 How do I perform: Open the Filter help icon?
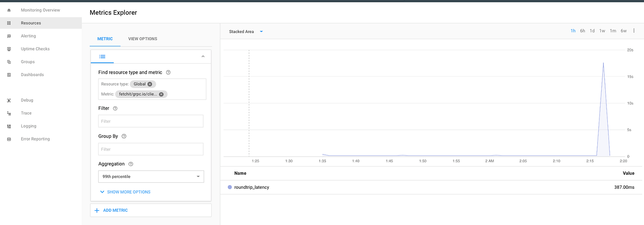(x=115, y=108)
